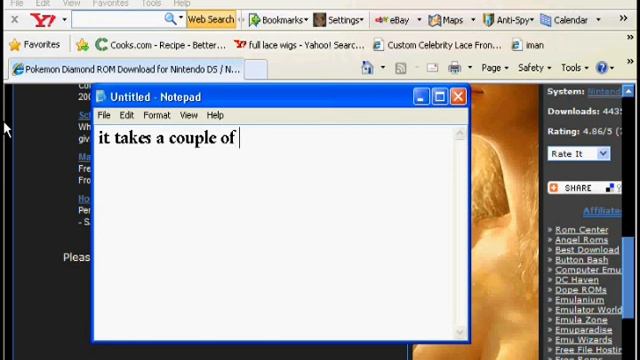
Task: Click the RSS feeds icon
Action: (x=400, y=68)
